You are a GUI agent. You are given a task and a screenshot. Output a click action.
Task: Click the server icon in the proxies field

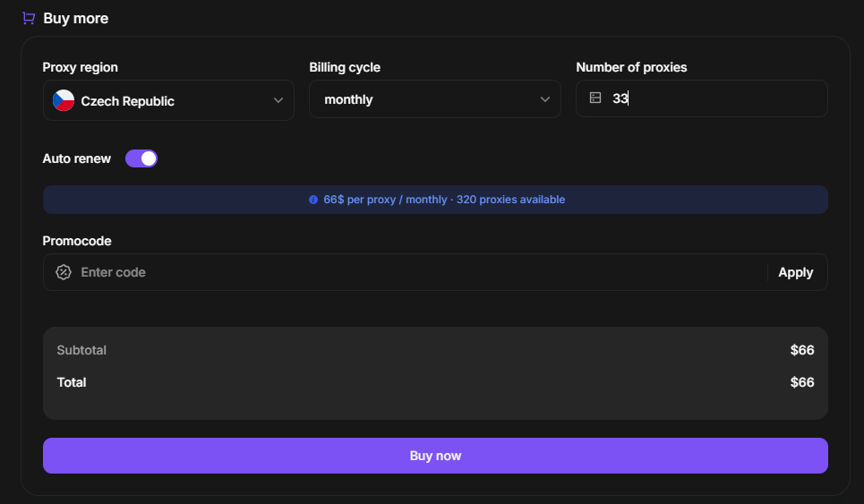click(595, 98)
